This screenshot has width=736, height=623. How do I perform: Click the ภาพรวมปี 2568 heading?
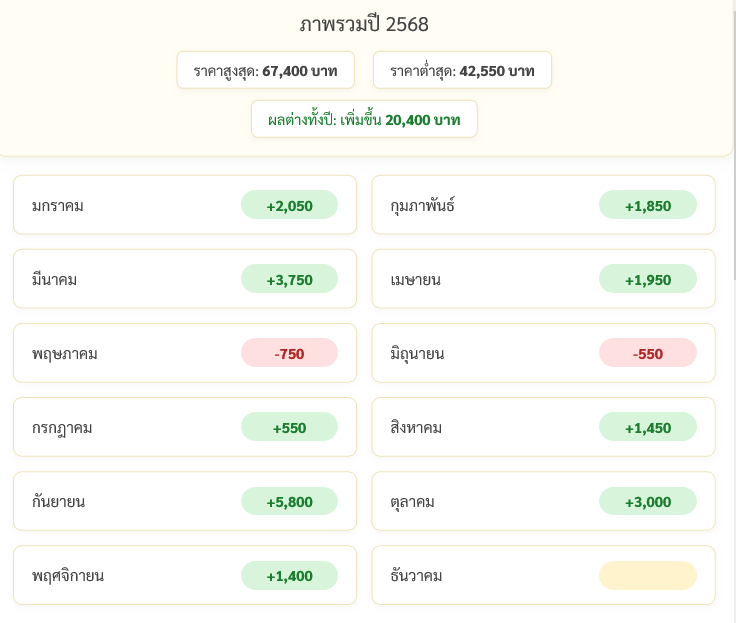click(x=364, y=25)
